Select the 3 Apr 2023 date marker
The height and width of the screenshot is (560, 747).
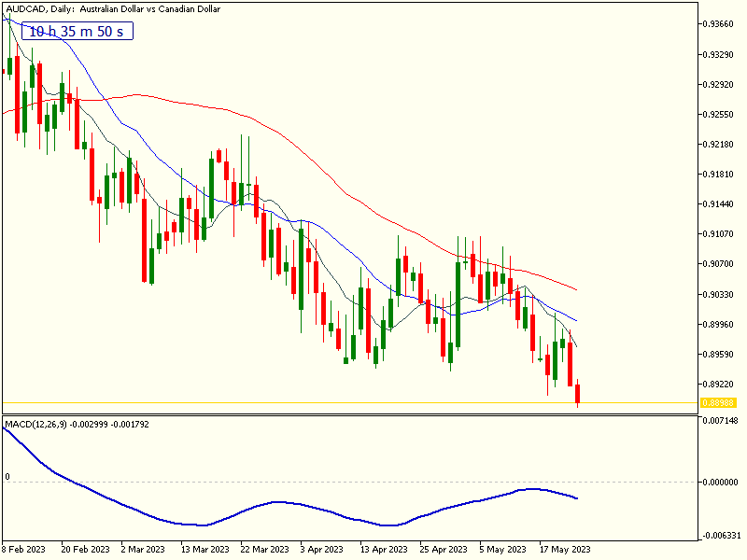[x=321, y=549]
